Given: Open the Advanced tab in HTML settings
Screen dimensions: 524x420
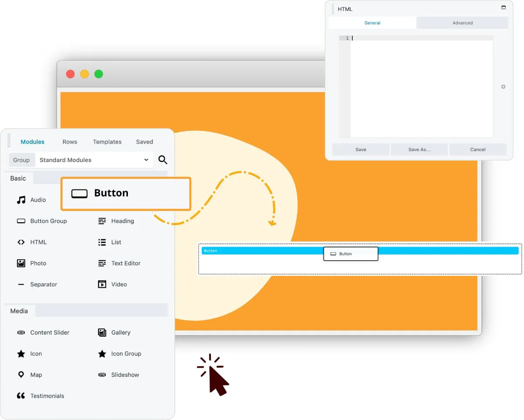Looking at the screenshot, I should click(462, 23).
